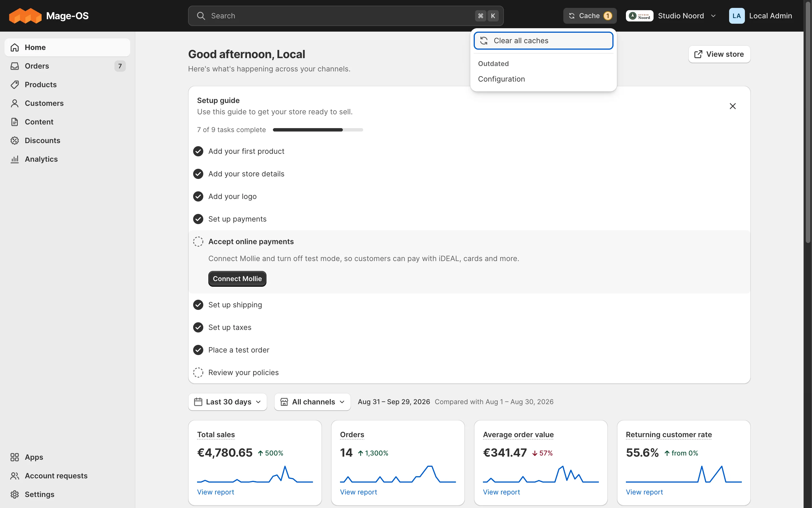Click the View store button
Image resolution: width=812 pixels, height=508 pixels.
pos(720,54)
